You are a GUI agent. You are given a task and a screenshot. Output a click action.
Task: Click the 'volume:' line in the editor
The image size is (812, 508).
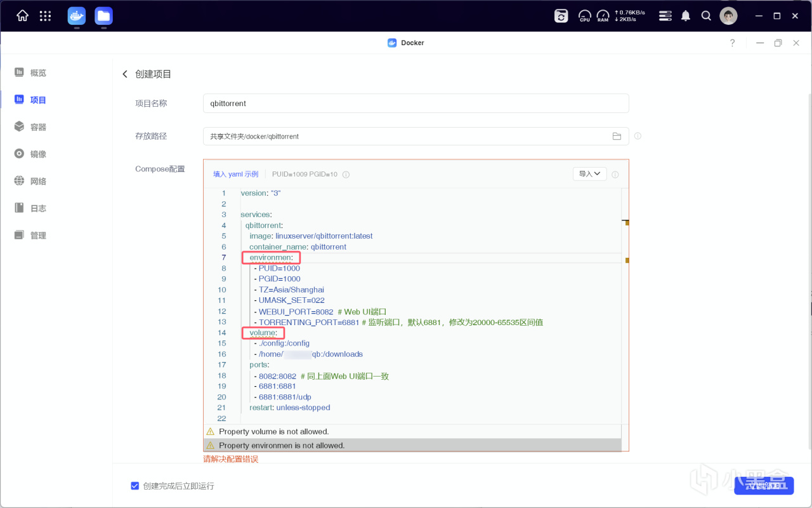[x=263, y=333]
